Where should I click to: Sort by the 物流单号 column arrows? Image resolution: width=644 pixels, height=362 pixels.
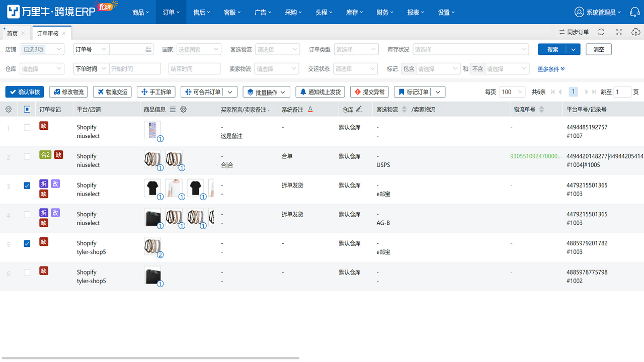pyautogui.click(x=541, y=109)
